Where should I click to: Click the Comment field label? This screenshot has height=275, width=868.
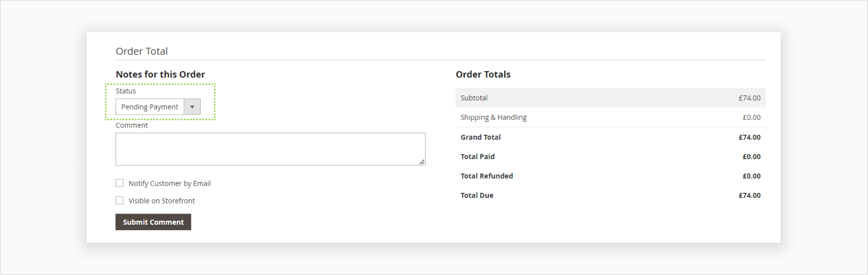(x=132, y=125)
